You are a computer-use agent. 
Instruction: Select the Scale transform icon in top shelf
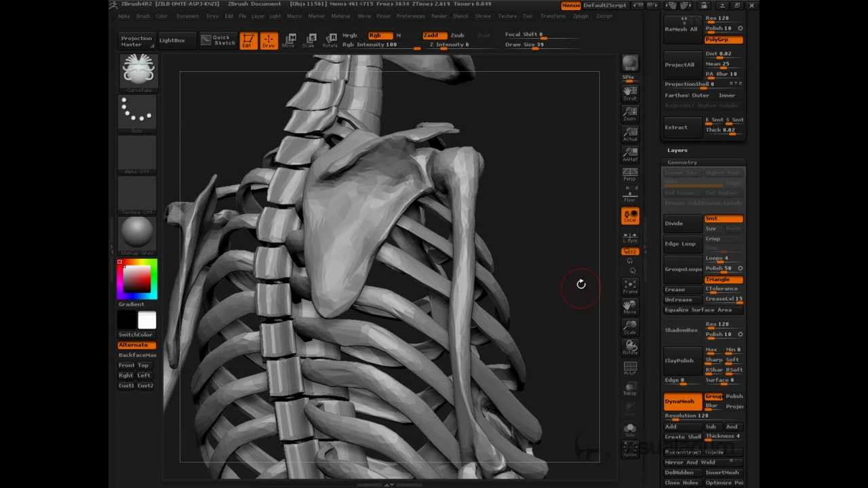click(309, 41)
